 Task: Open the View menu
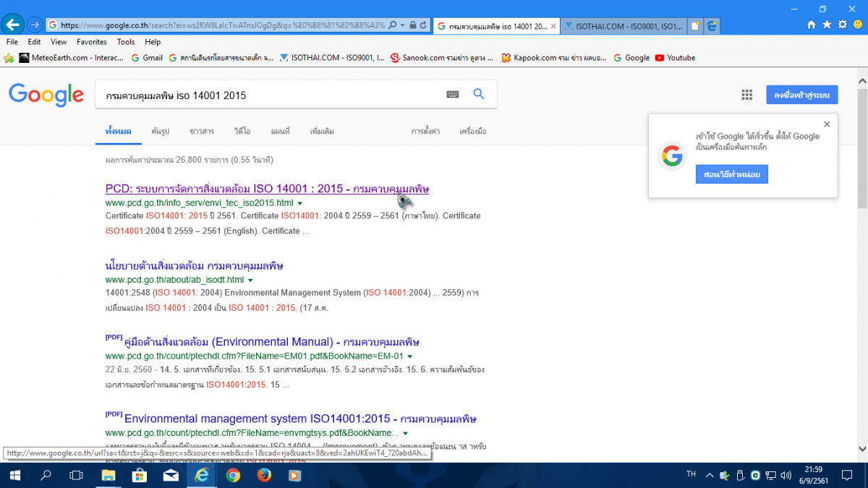click(x=59, y=42)
